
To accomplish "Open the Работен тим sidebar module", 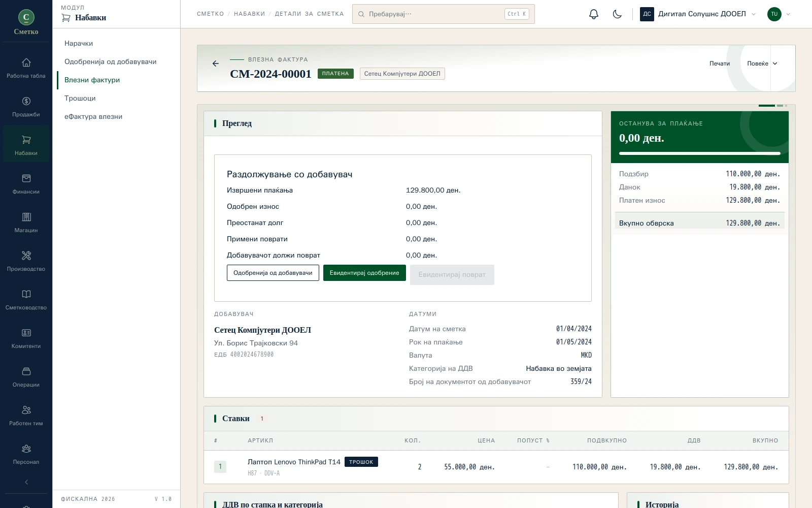I will pyautogui.click(x=26, y=415).
